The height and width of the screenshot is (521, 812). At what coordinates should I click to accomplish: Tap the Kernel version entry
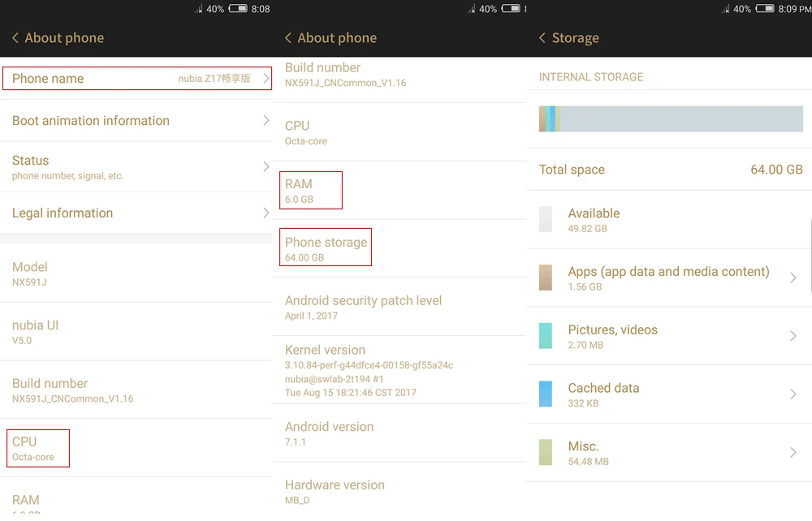coord(399,370)
